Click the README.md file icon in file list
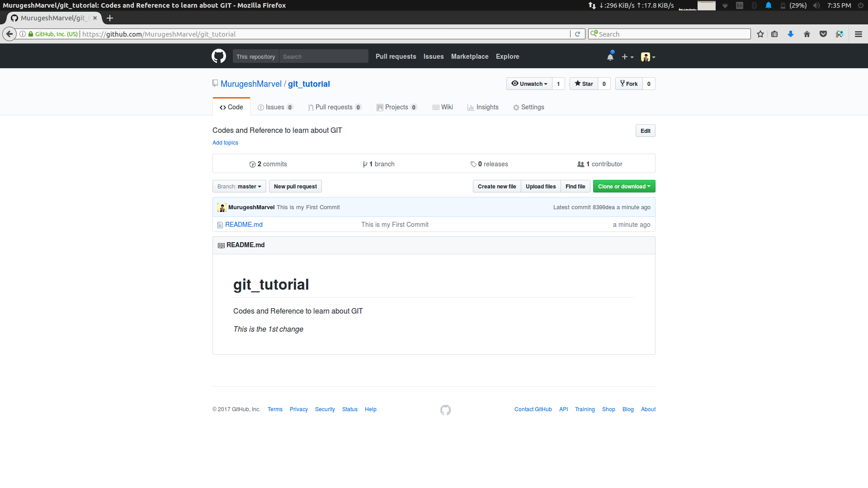 pos(220,225)
